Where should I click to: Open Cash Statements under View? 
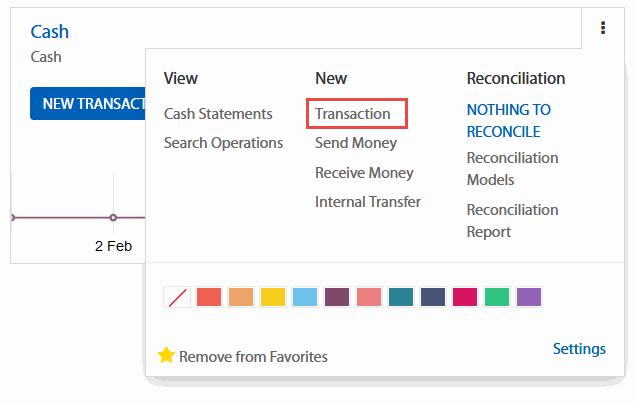click(218, 114)
